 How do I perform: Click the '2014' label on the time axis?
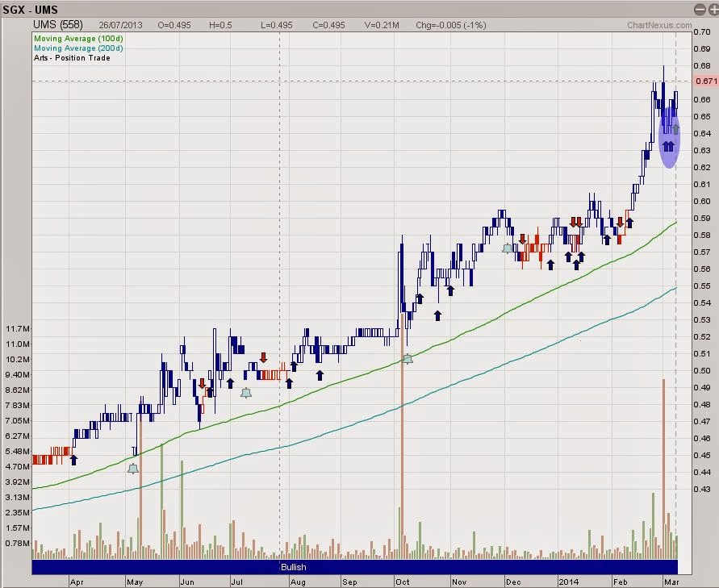coord(569,582)
